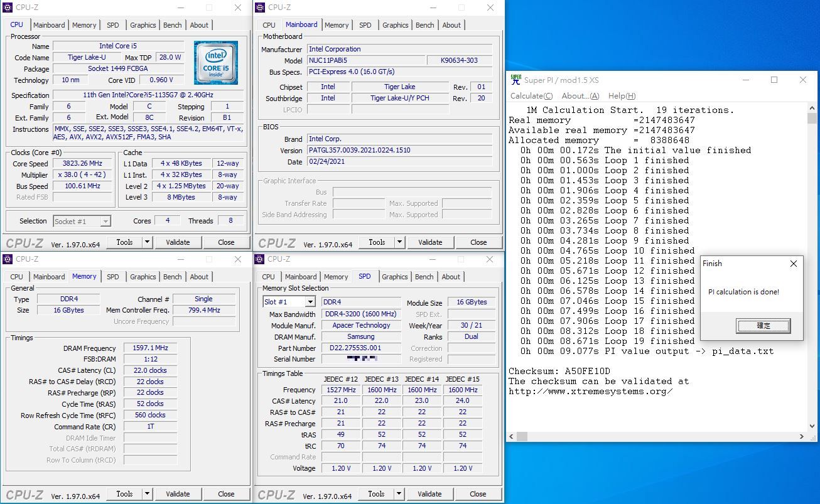The height and width of the screenshot is (504, 820).
Task: Select the About tab in the Mainboard tab window
Action: 451,25
